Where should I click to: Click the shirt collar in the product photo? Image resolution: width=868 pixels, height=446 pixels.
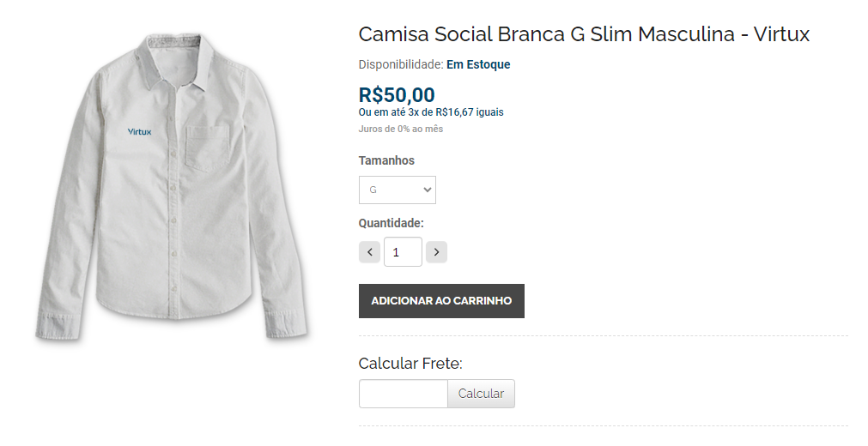pyautogui.click(x=185, y=64)
